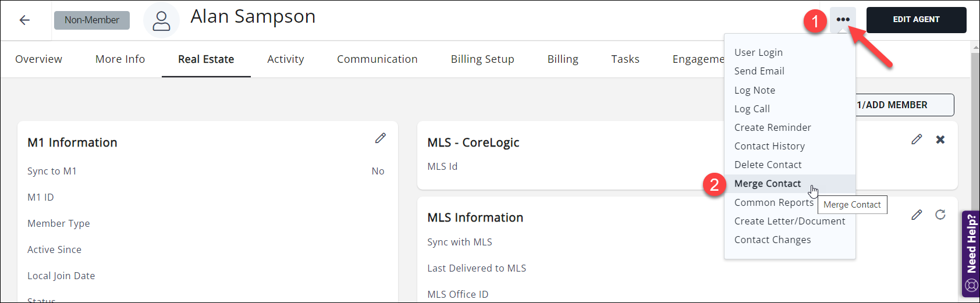Open Common Reports from the menu

coord(773,202)
